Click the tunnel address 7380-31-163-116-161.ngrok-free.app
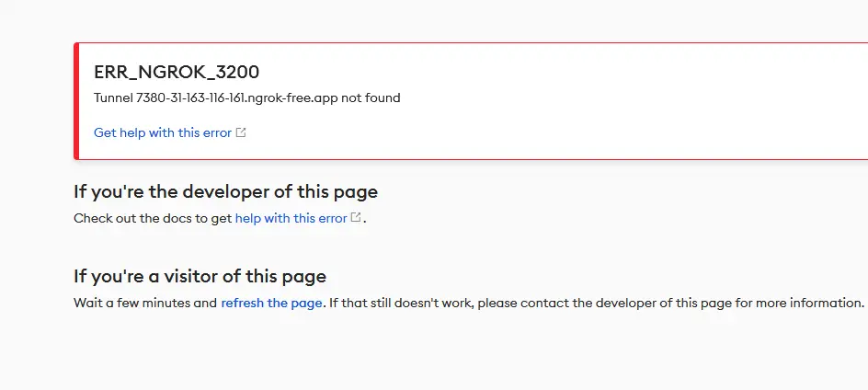868x390 pixels. (x=237, y=98)
